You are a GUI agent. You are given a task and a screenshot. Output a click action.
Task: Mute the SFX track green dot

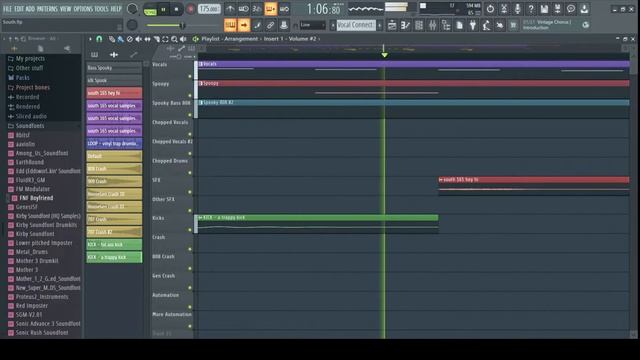click(x=190, y=192)
